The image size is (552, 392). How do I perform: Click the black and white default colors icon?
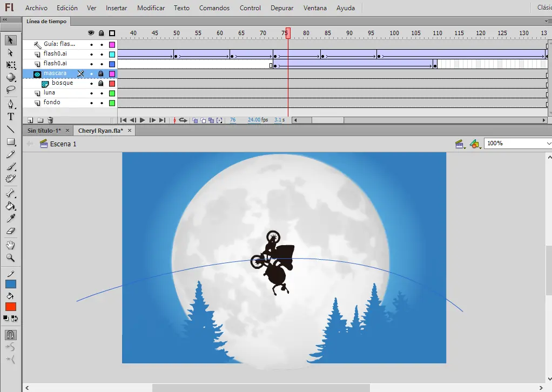[6, 318]
